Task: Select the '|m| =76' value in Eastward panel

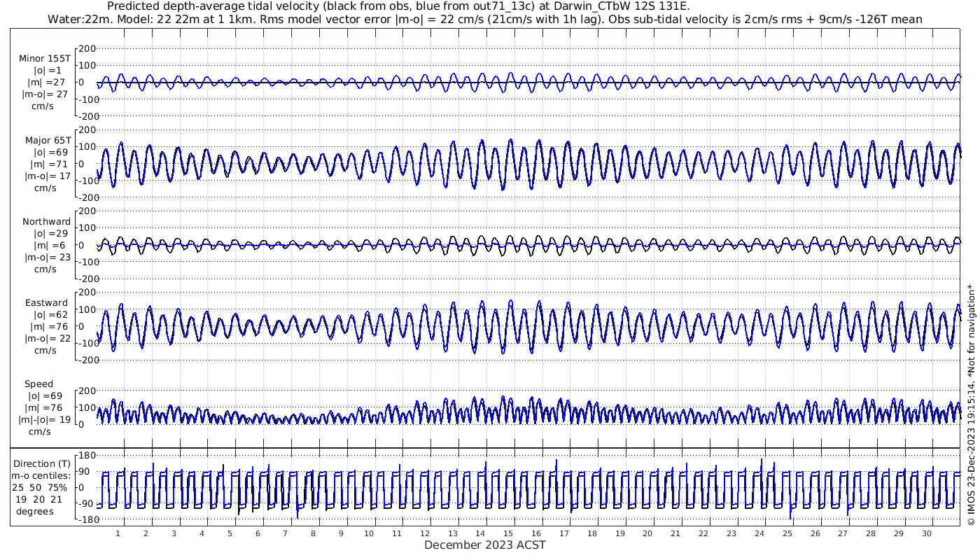Action: point(48,327)
